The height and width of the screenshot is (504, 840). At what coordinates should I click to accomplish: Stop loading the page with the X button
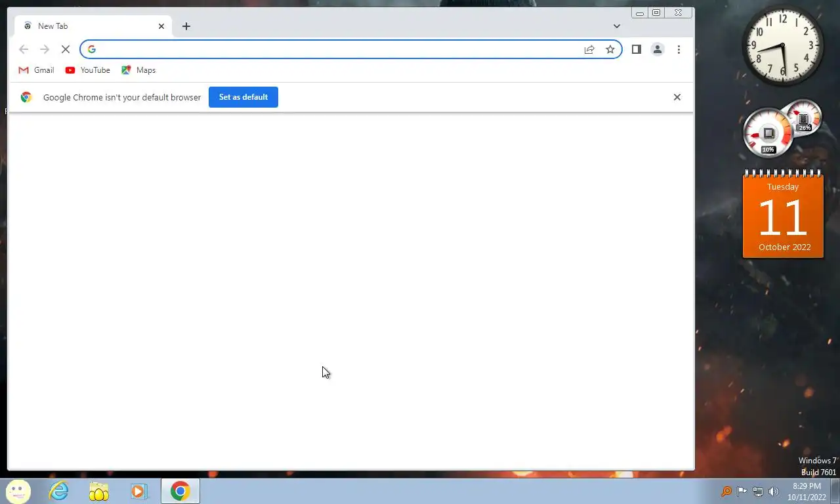pyautogui.click(x=66, y=49)
